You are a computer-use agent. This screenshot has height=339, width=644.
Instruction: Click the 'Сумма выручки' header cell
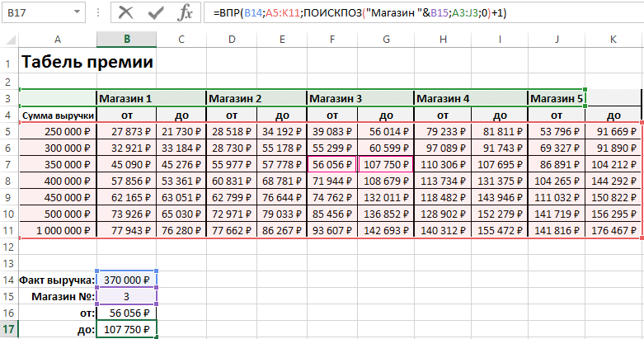coord(57,115)
